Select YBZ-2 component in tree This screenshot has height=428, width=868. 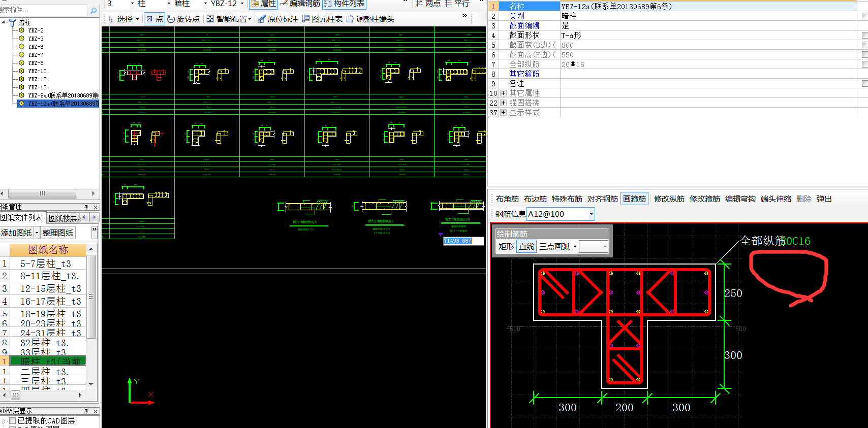point(36,30)
